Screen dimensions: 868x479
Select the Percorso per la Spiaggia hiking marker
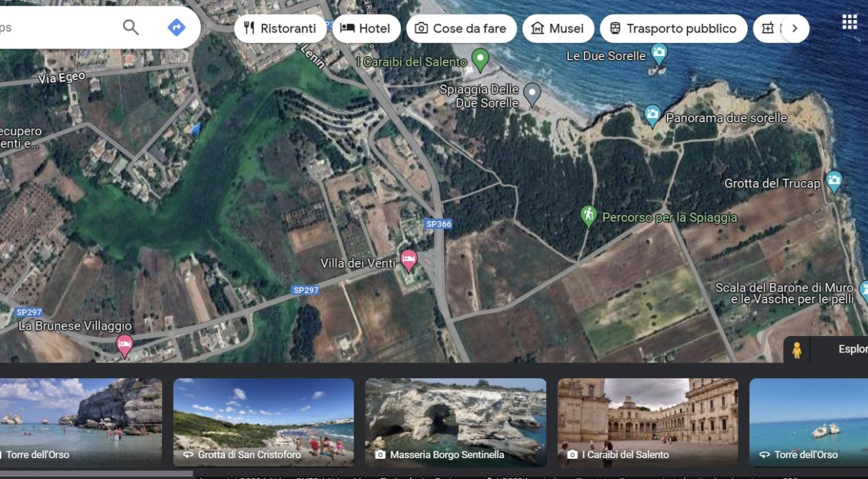click(x=589, y=216)
